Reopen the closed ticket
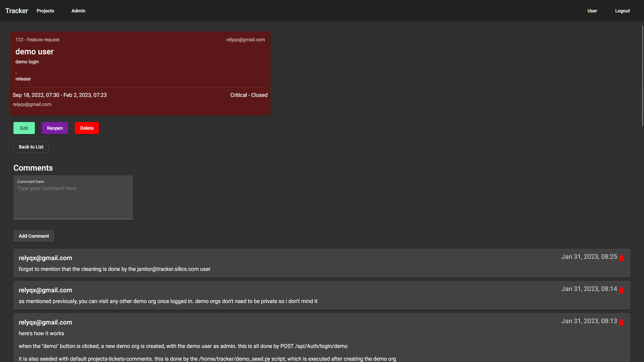Viewport: 644px width, 362px height. [x=55, y=128]
